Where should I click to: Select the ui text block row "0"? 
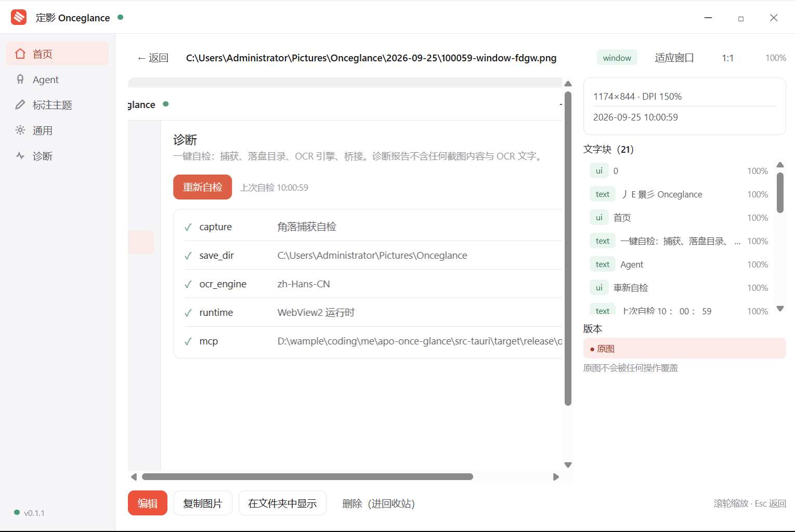pyautogui.click(x=679, y=171)
